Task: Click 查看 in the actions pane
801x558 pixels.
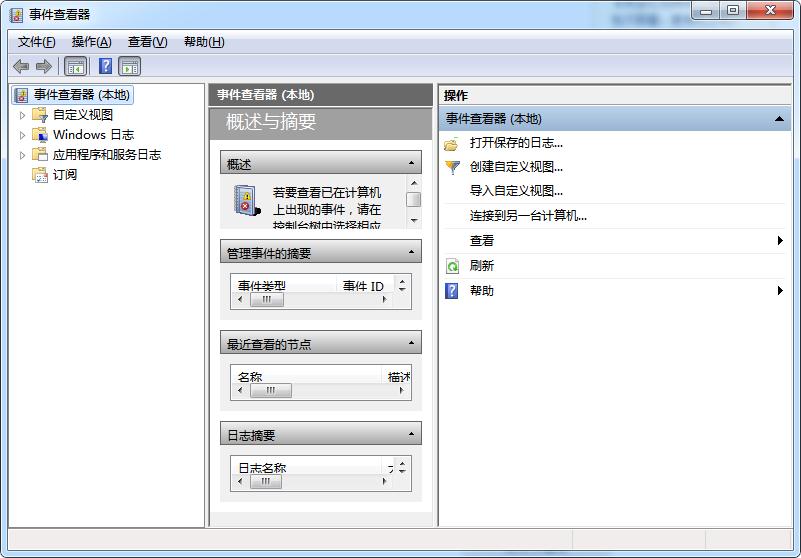Action: tap(482, 240)
